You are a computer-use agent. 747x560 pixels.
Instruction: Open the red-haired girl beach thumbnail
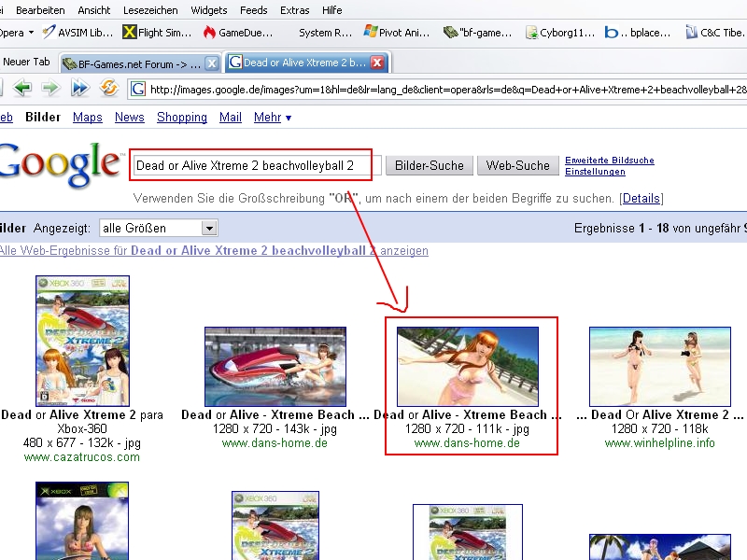click(468, 366)
